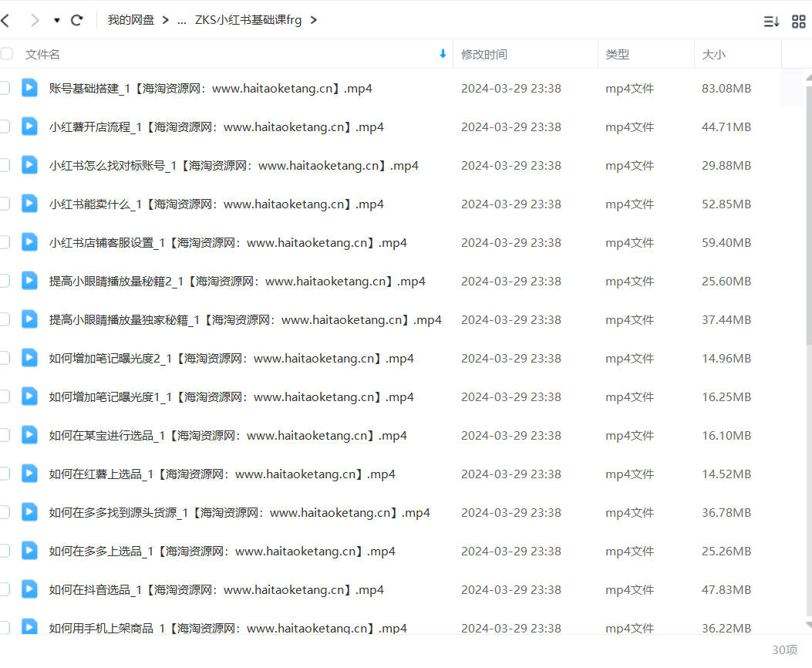Select file name 小红书店铺客服设置_1

227,243
